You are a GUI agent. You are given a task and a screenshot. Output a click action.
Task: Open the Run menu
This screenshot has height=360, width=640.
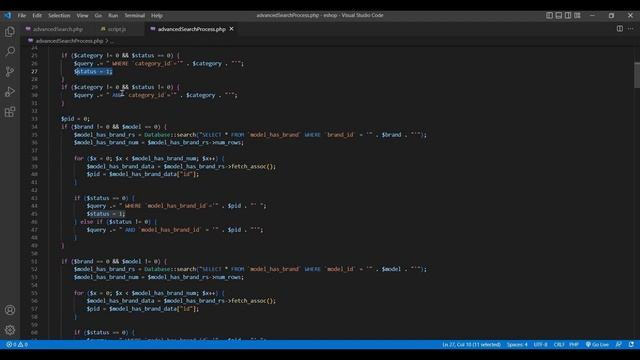(x=113, y=16)
